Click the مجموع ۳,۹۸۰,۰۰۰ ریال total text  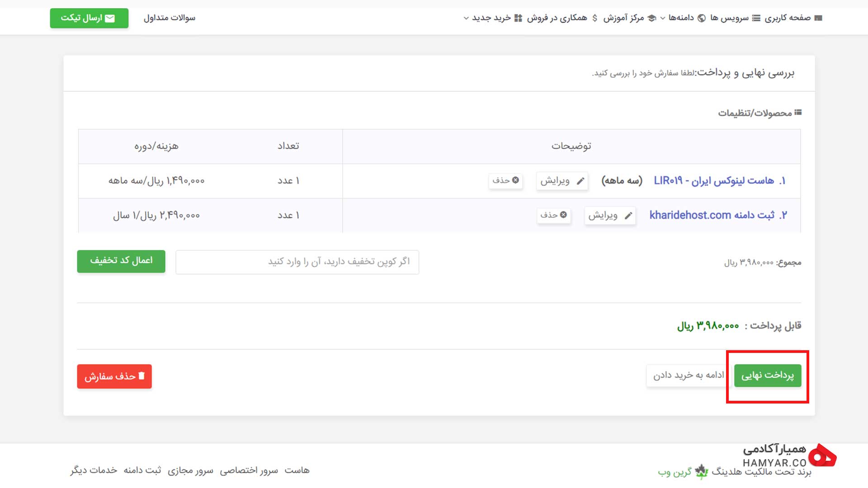click(x=763, y=263)
